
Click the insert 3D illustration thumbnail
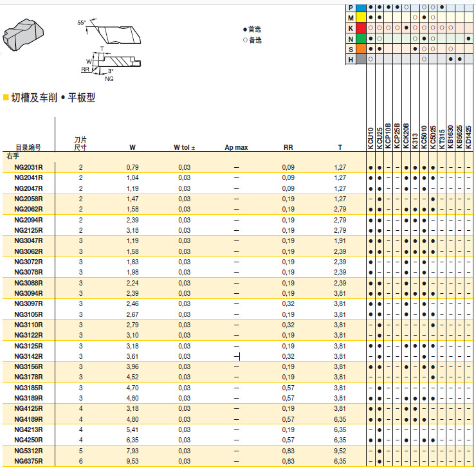pyautogui.click(x=23, y=35)
